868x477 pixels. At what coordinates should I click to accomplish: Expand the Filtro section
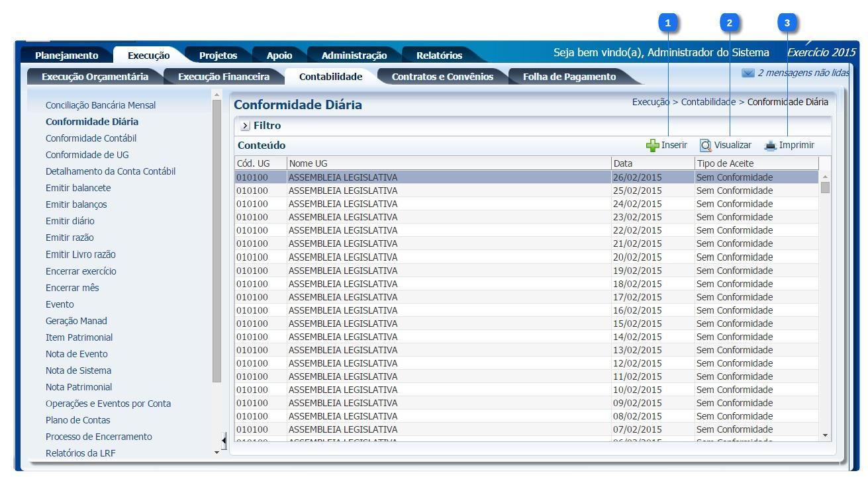point(244,126)
